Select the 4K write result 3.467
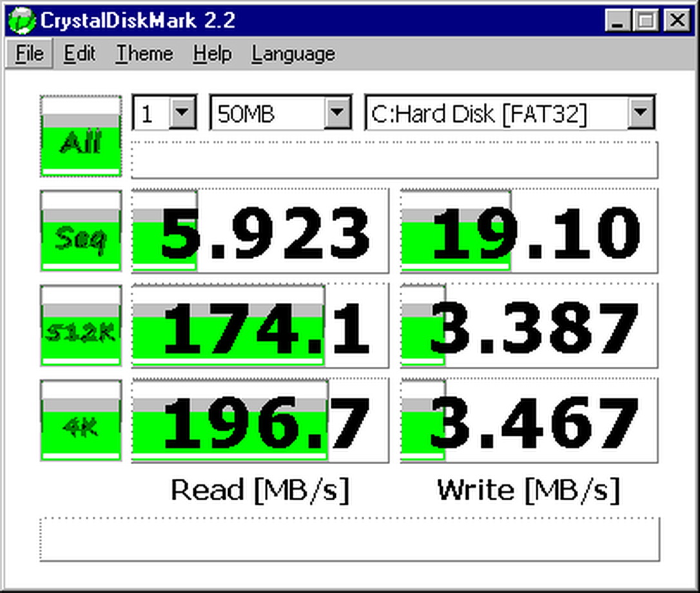The width and height of the screenshot is (700, 593). click(529, 420)
